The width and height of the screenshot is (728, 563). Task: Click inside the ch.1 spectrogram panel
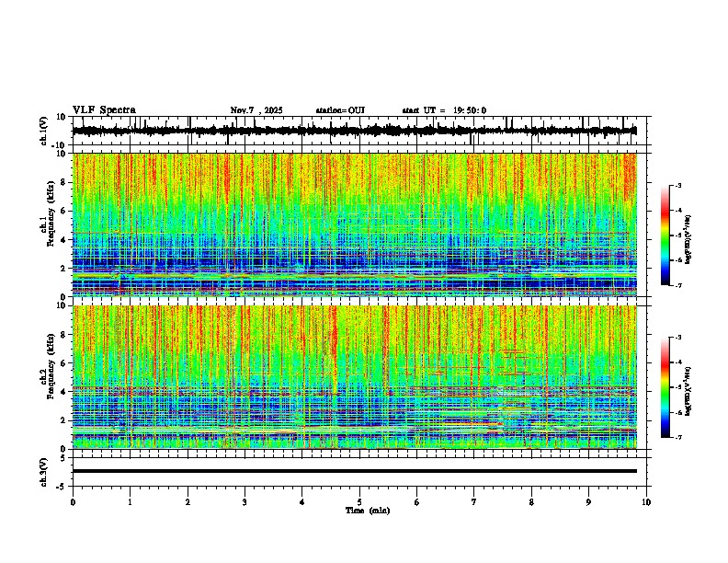[354, 224]
